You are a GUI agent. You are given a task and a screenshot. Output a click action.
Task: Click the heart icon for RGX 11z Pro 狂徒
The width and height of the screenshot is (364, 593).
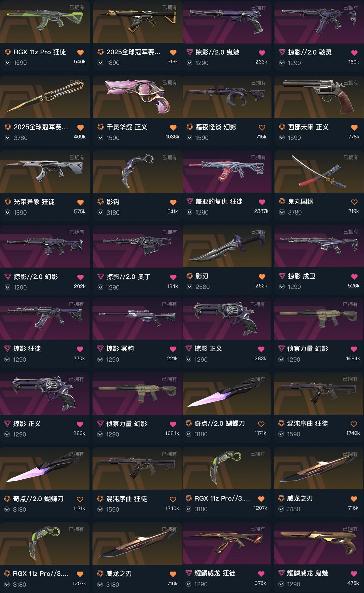[80, 52]
